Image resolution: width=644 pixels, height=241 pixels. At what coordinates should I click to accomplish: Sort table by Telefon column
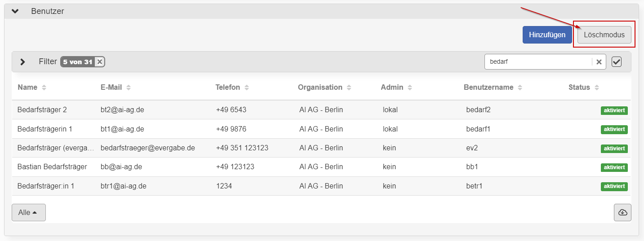click(x=247, y=88)
